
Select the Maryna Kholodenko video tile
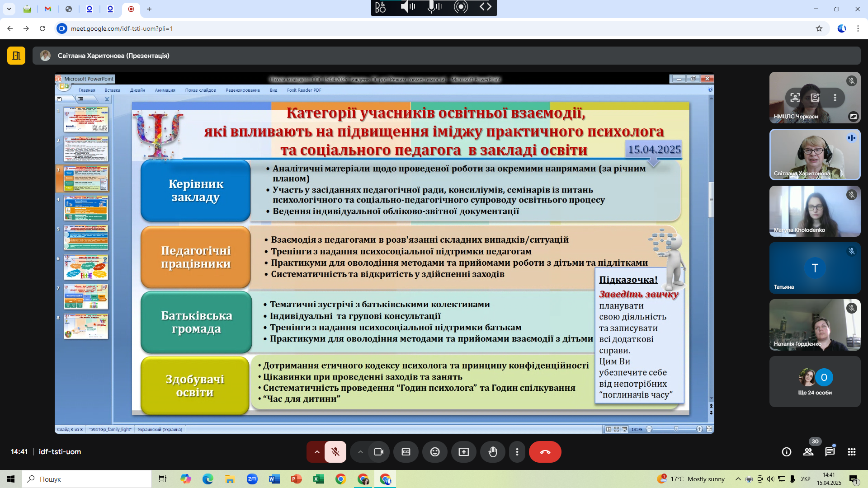[x=815, y=211]
